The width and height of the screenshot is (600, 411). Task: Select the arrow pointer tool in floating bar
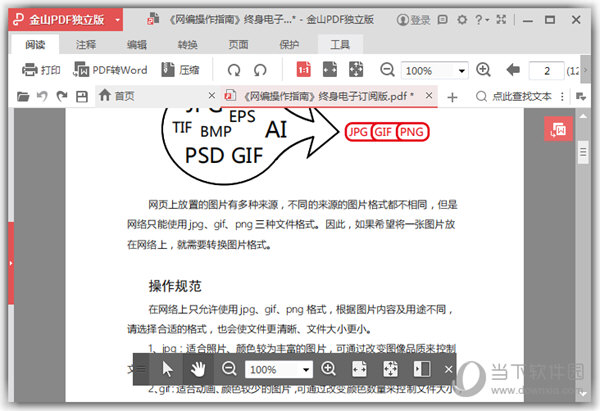167,370
